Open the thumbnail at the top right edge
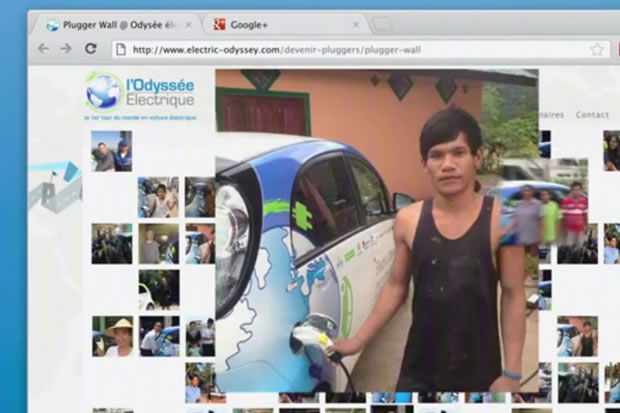This screenshot has width=620, height=413. coord(611,151)
